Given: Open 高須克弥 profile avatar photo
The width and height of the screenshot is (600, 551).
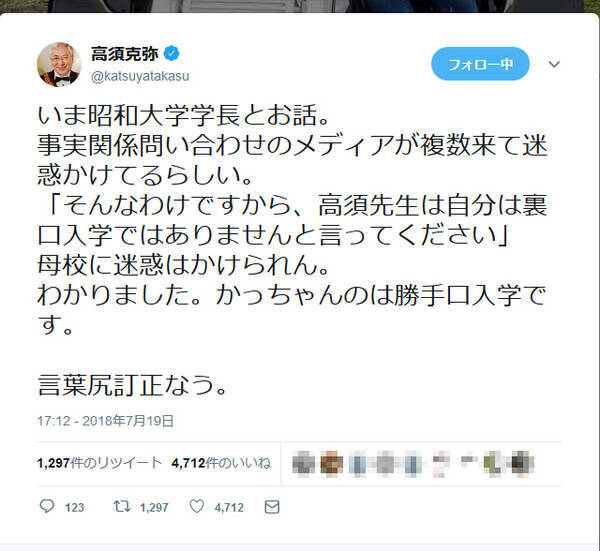Looking at the screenshot, I should tap(59, 64).
